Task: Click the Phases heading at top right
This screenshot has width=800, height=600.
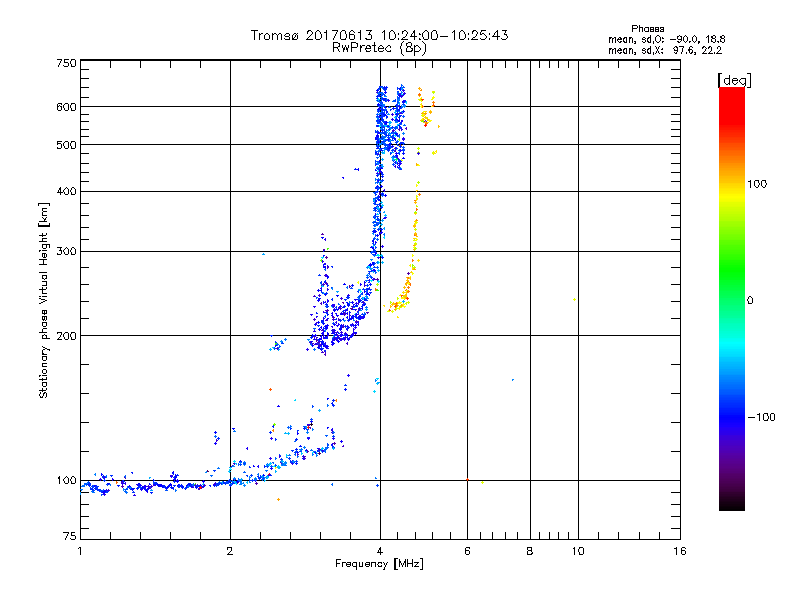Action: click(647, 28)
